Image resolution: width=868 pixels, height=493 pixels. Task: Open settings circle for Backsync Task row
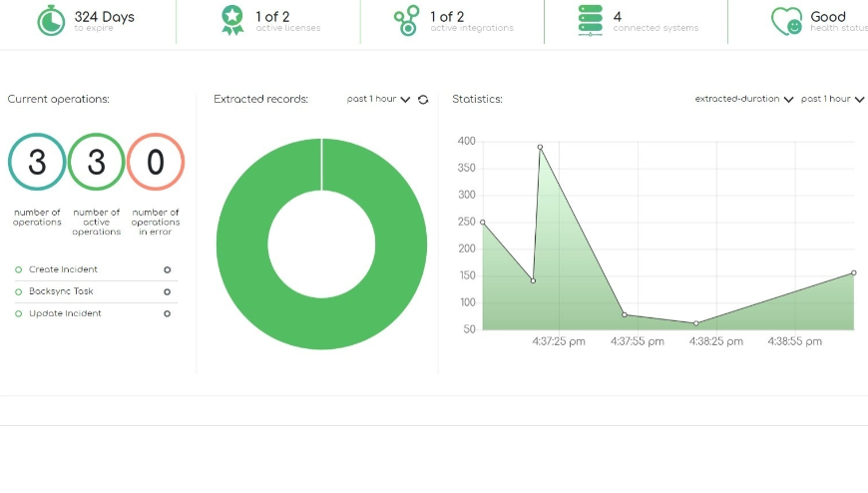(168, 292)
